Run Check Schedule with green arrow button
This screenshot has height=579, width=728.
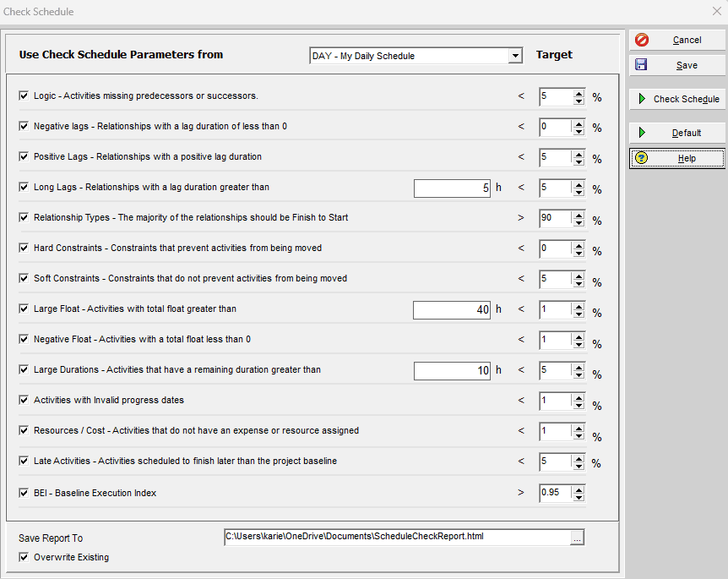(676, 99)
